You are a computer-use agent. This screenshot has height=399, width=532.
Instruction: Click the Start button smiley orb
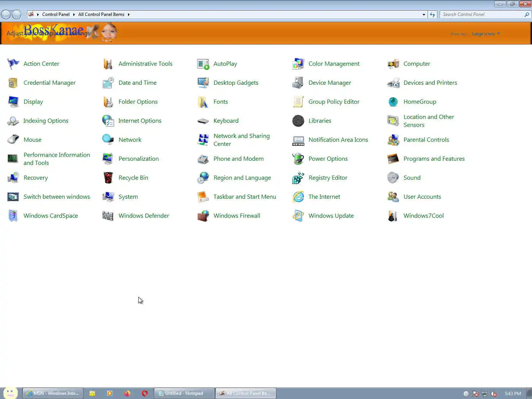[x=10, y=393]
